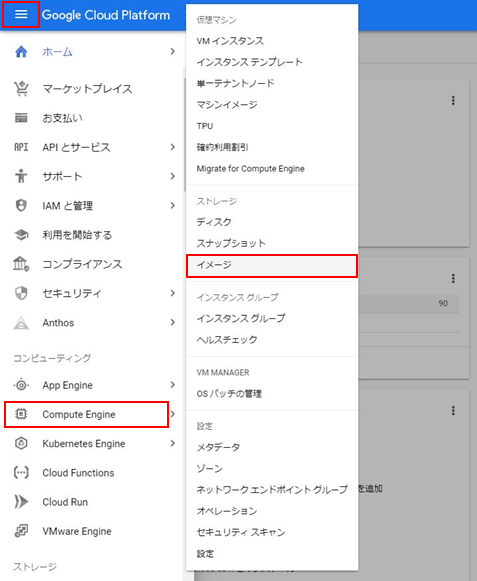The image size is (477, 581).
Task: Open Migrate for Compute Engine
Action: point(272,169)
